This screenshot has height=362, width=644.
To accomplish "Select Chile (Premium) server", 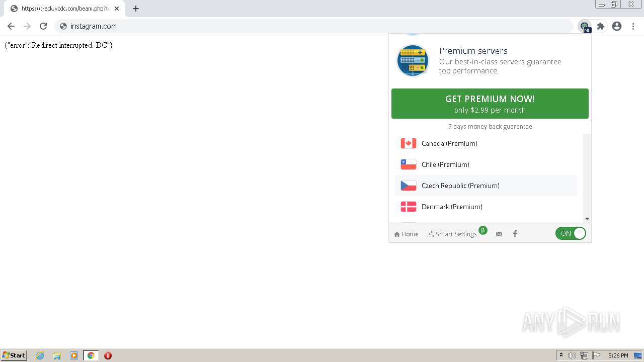I will point(486,164).
